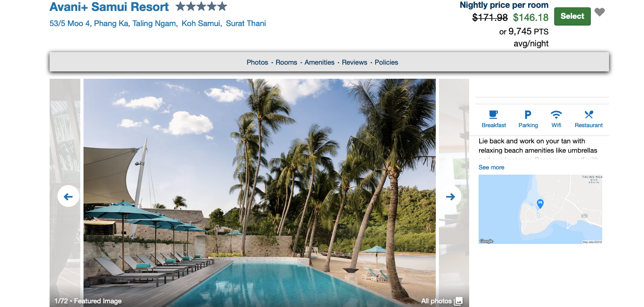Go to previous photo with left arrow
Viewport: 644px width, 307px height.
click(x=68, y=197)
